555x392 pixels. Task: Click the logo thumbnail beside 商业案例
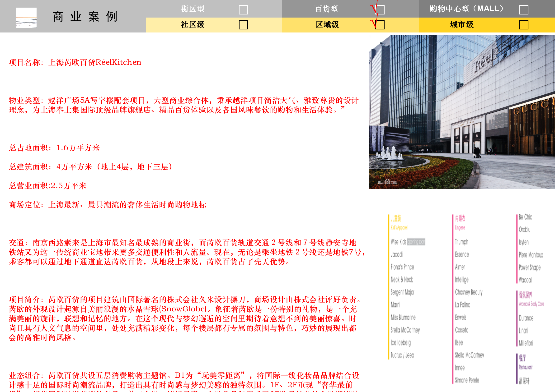26,17
